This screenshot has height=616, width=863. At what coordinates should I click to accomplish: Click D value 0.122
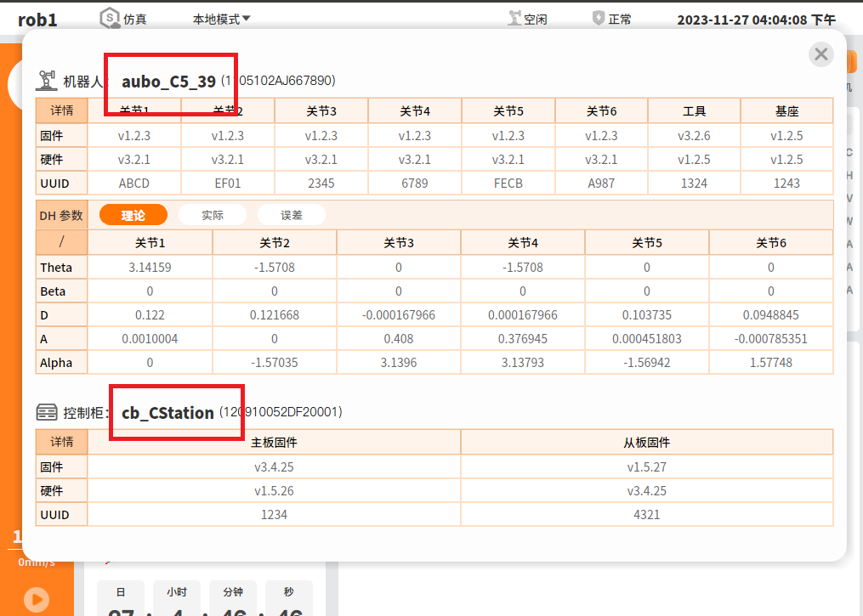pos(150,315)
